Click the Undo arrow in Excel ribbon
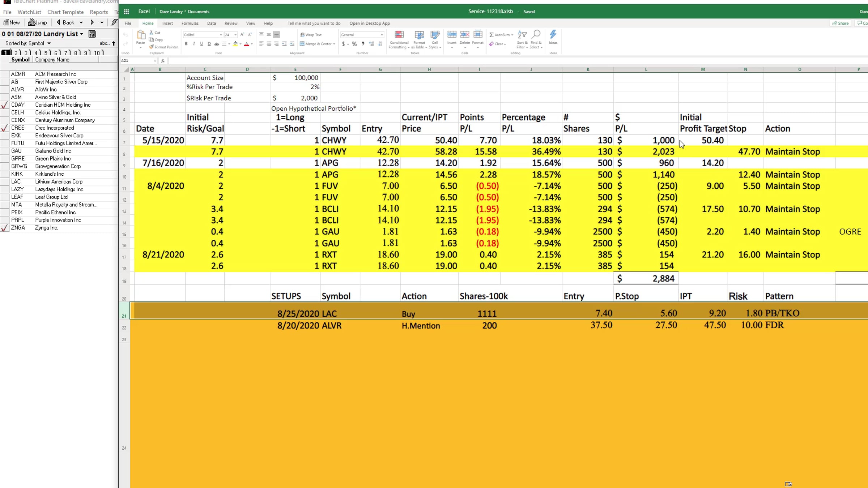Viewport: 868px width, 488px height. coord(125,35)
